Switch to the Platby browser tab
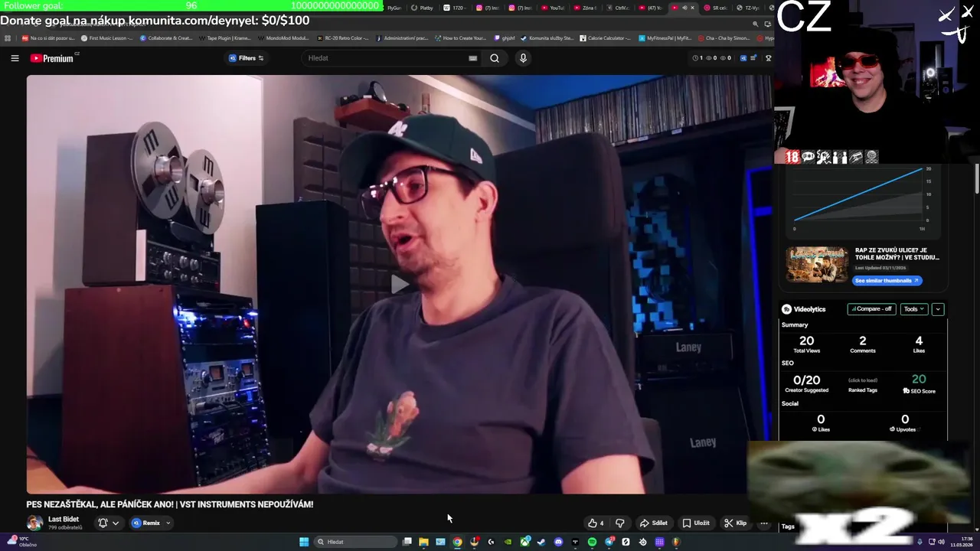 (x=422, y=8)
